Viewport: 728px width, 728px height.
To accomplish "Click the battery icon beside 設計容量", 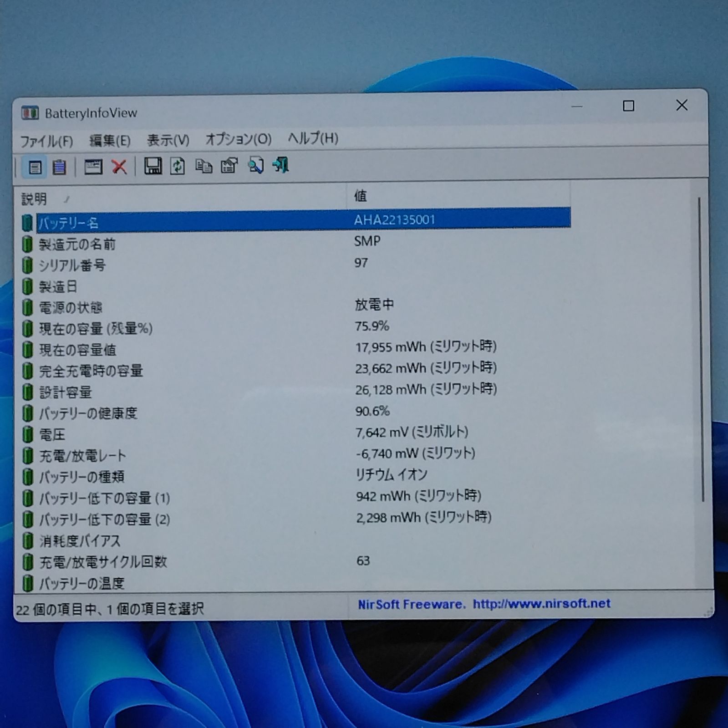I will tap(28, 392).
